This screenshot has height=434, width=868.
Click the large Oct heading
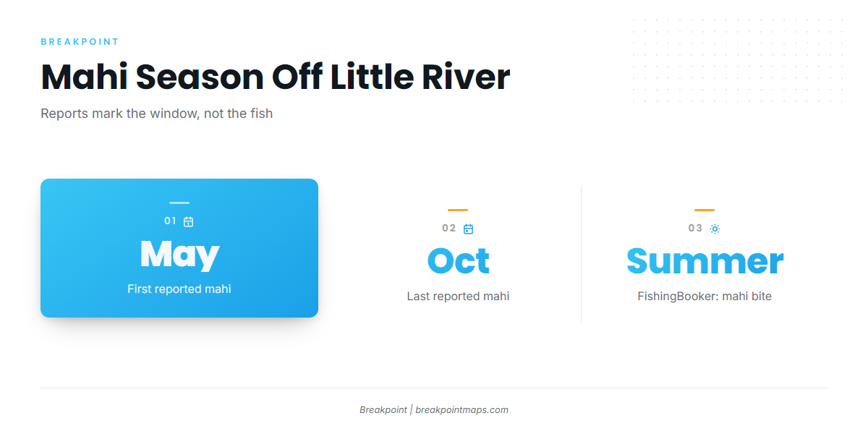(x=459, y=261)
